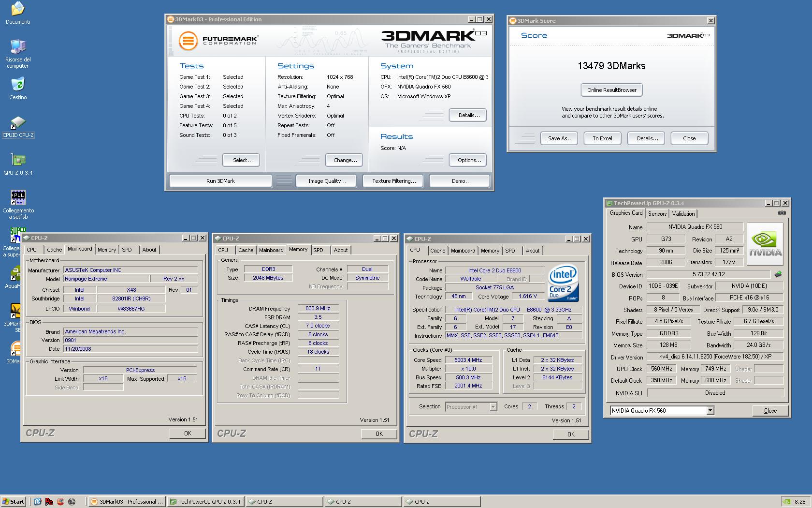Click the 13479 3DMarks score text

click(611, 66)
